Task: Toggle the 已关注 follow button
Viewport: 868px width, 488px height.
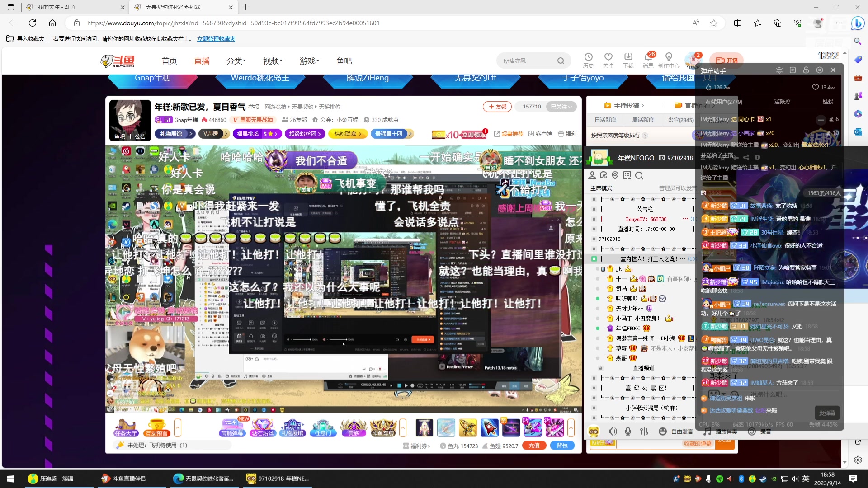Action: pos(561,107)
